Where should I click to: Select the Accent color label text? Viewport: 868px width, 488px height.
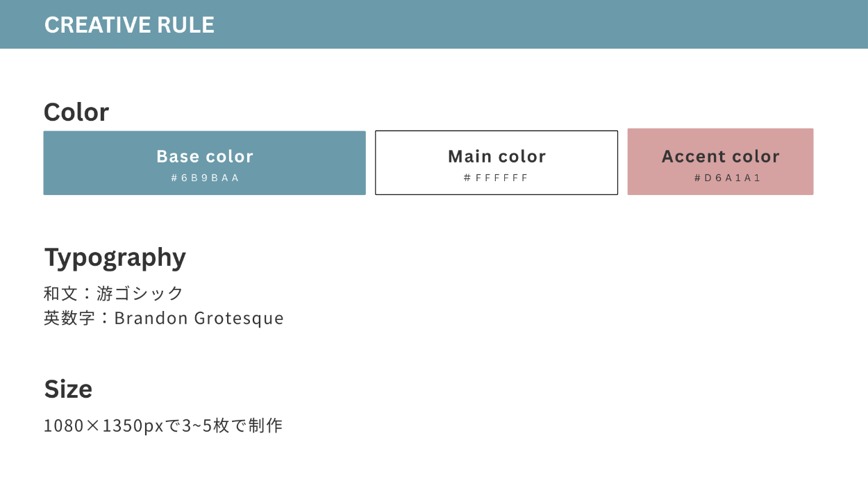[x=720, y=157]
